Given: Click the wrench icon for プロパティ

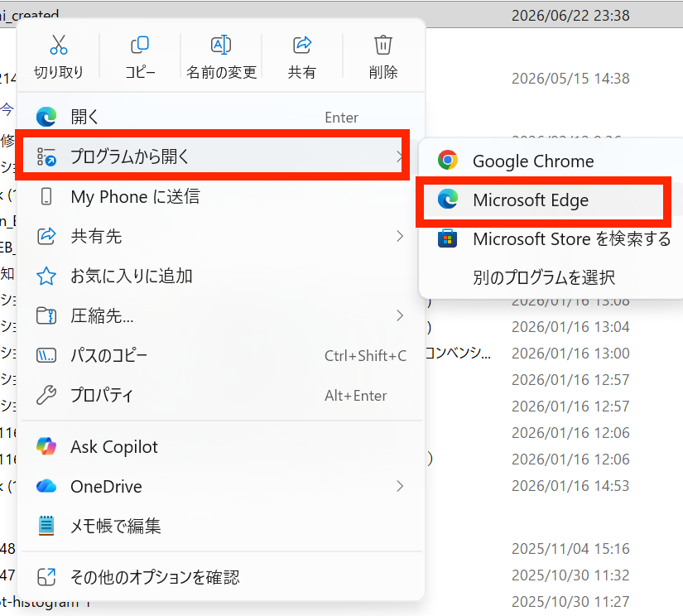Looking at the screenshot, I should coord(46,395).
